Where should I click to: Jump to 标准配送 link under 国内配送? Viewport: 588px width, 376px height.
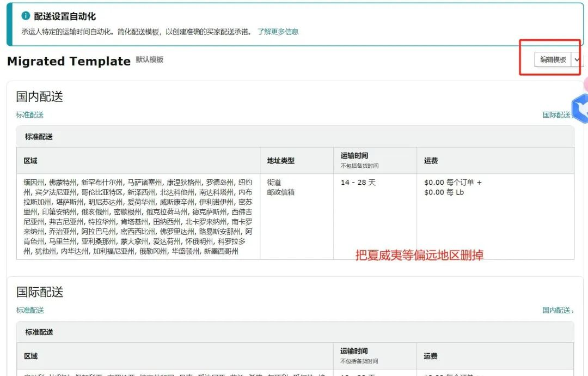point(29,115)
